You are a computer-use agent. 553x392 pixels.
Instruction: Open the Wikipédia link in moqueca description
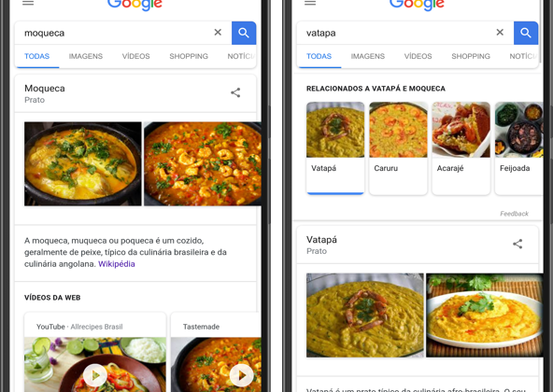click(x=117, y=264)
